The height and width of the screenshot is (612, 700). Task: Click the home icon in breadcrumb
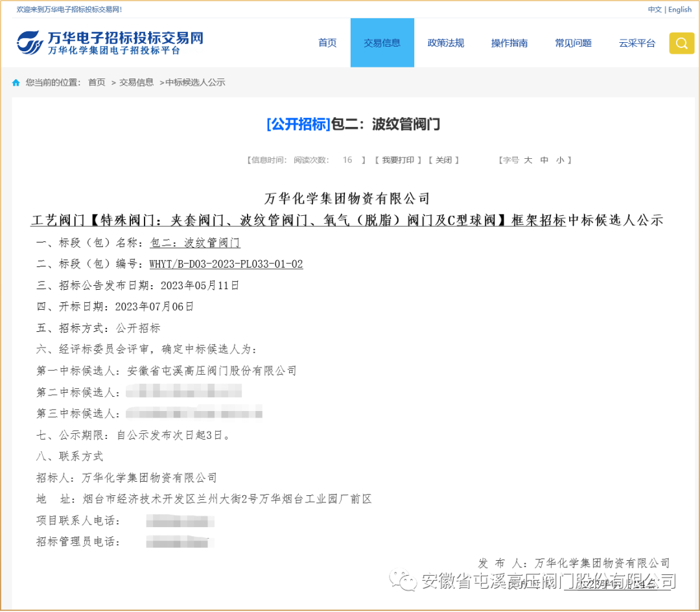pos(16,82)
